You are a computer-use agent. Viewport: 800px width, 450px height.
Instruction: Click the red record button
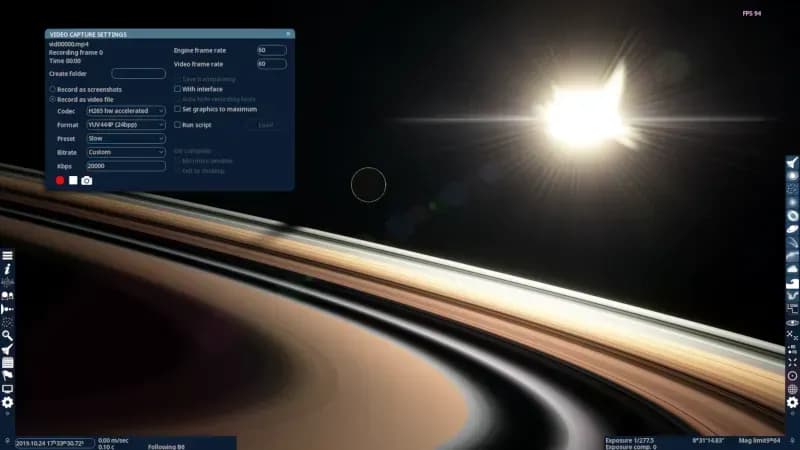coord(60,180)
